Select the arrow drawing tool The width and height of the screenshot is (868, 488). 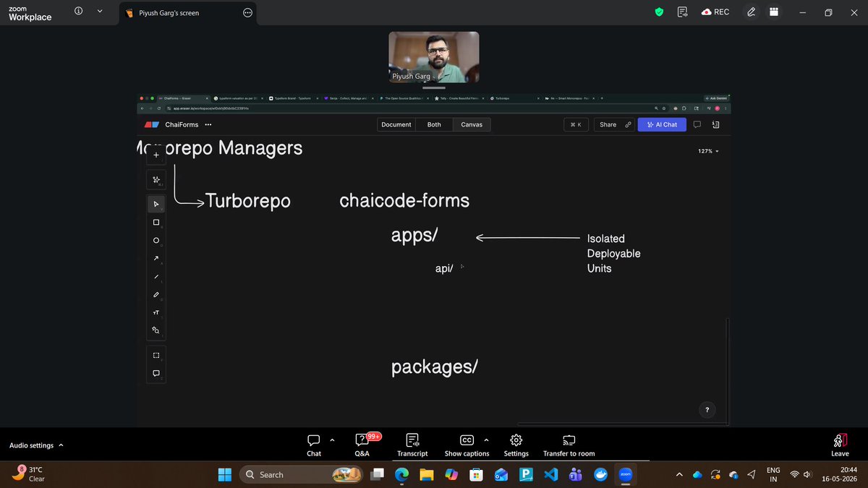tap(156, 258)
